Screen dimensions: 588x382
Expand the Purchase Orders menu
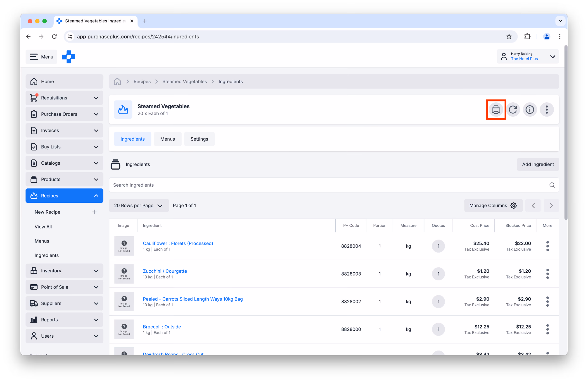[x=64, y=114]
